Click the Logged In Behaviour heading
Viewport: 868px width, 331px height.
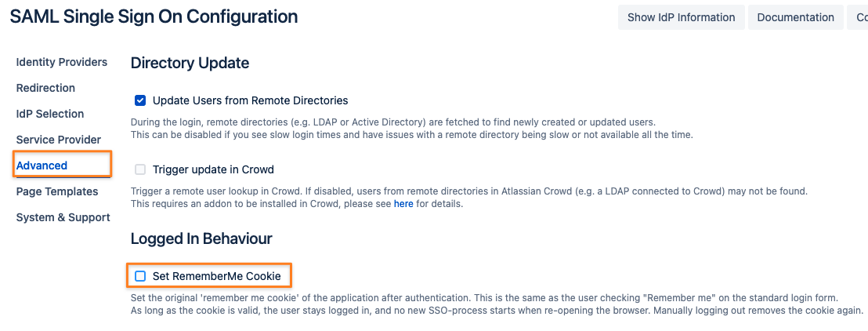201,238
